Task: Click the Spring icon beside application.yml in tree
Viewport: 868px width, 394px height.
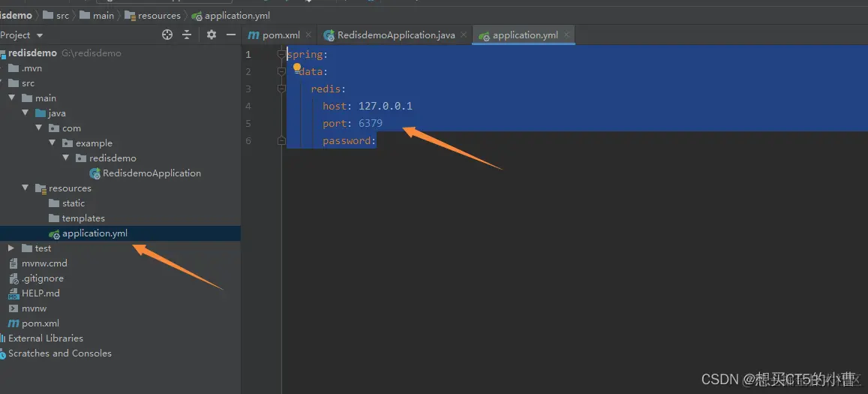Action: pyautogui.click(x=54, y=234)
